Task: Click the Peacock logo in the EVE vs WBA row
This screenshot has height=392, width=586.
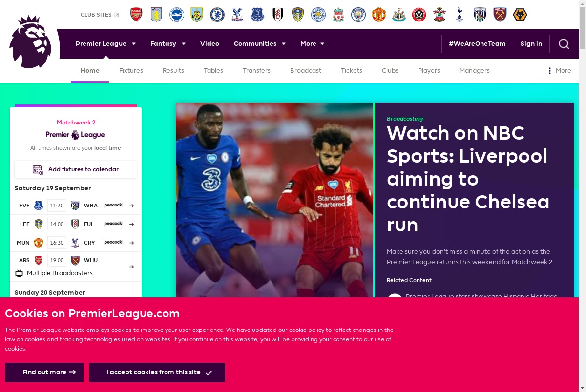Action: tap(113, 205)
